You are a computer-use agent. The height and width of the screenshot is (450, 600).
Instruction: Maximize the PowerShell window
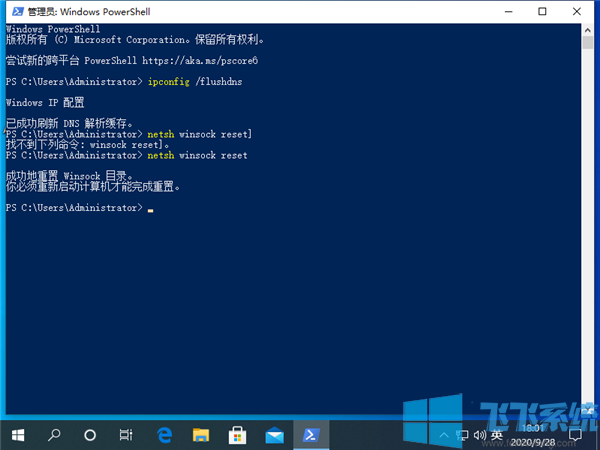[x=542, y=11]
